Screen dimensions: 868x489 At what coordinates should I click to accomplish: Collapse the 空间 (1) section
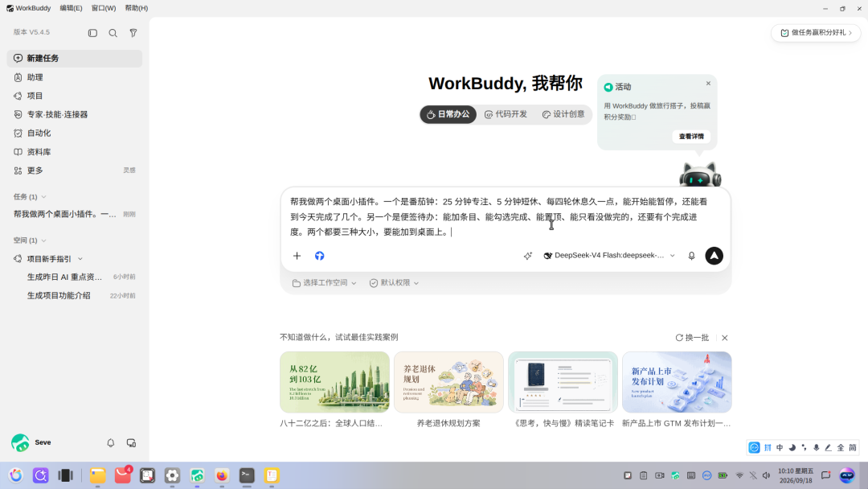tap(30, 240)
